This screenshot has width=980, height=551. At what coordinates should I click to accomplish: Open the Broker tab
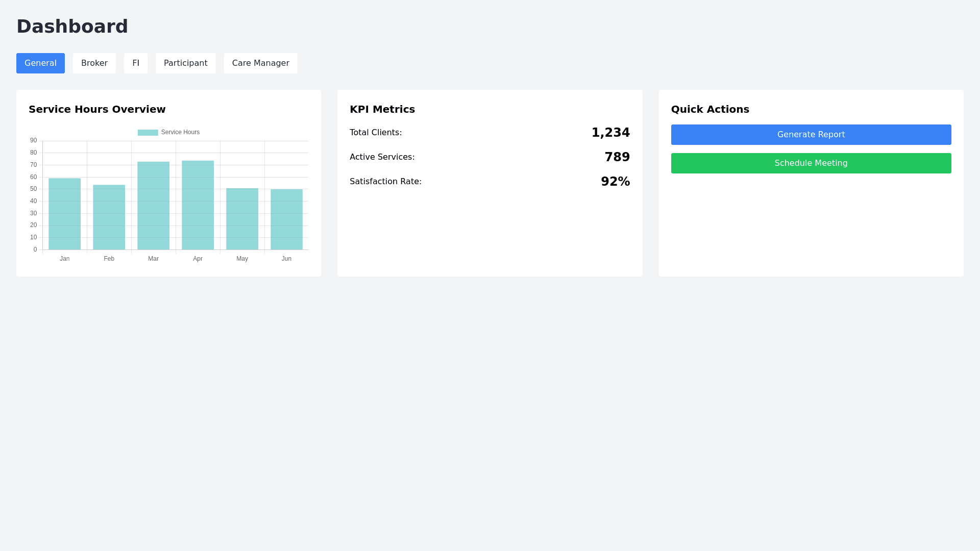pyautogui.click(x=94, y=63)
